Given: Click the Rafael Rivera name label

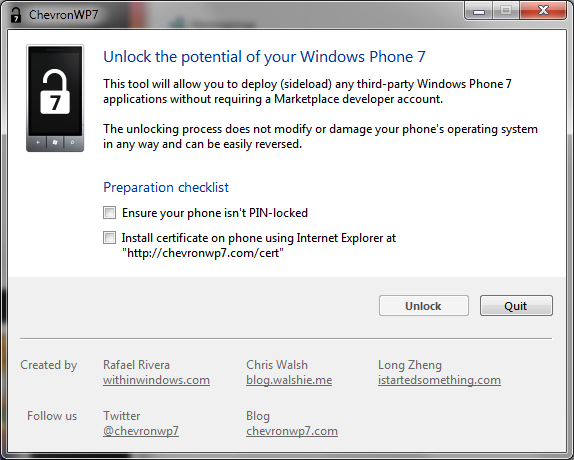Looking at the screenshot, I should 136,365.
